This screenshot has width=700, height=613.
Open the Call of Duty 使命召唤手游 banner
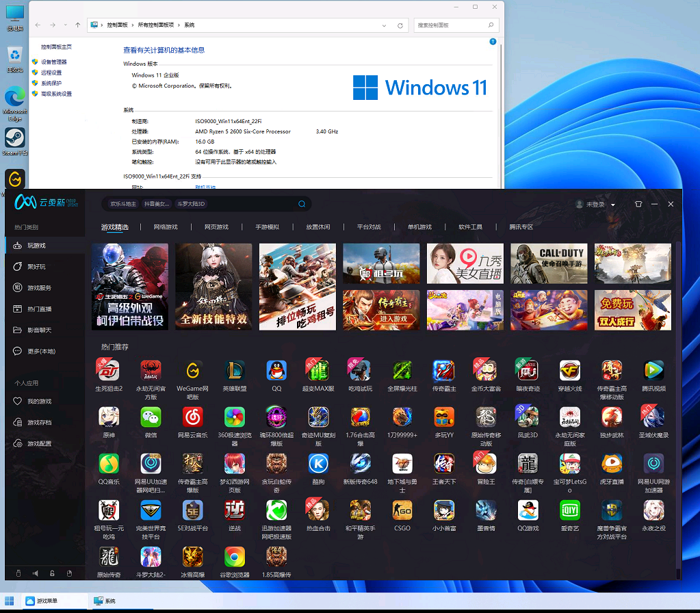point(549,263)
